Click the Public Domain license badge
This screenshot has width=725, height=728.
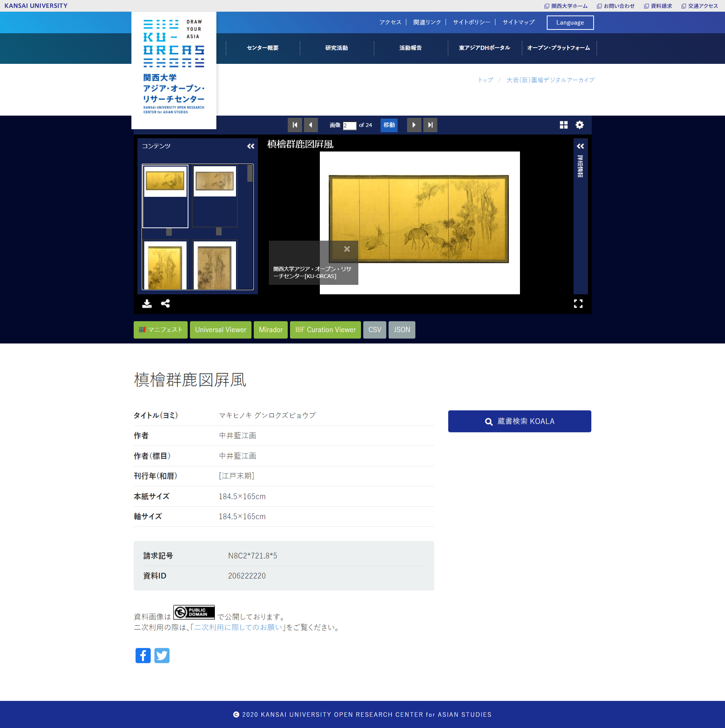coord(194,612)
